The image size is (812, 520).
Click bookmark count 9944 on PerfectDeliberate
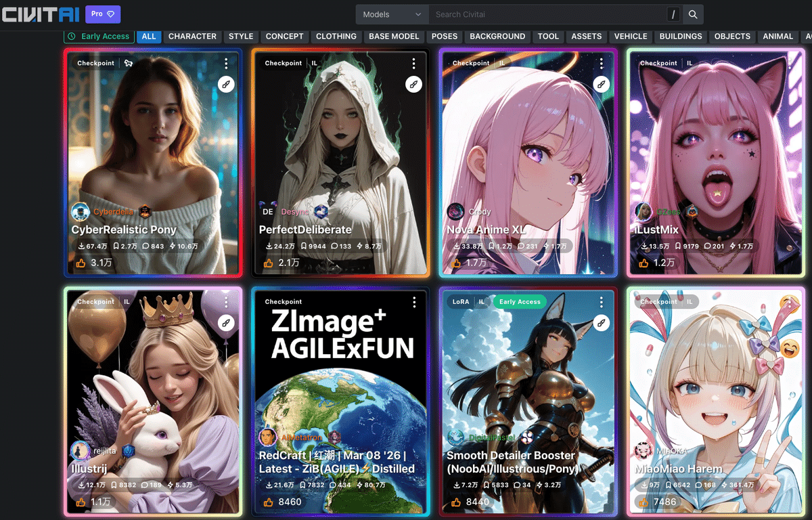click(313, 246)
